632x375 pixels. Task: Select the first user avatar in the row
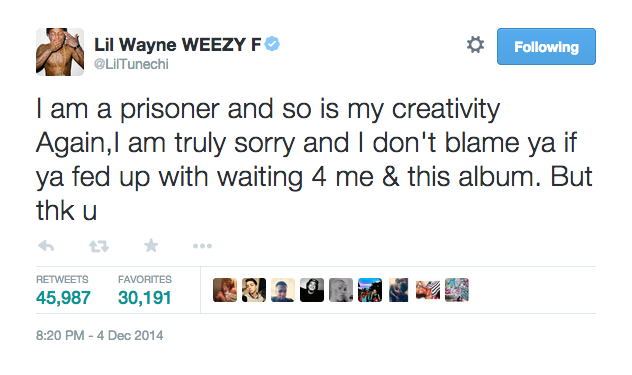pos(225,290)
